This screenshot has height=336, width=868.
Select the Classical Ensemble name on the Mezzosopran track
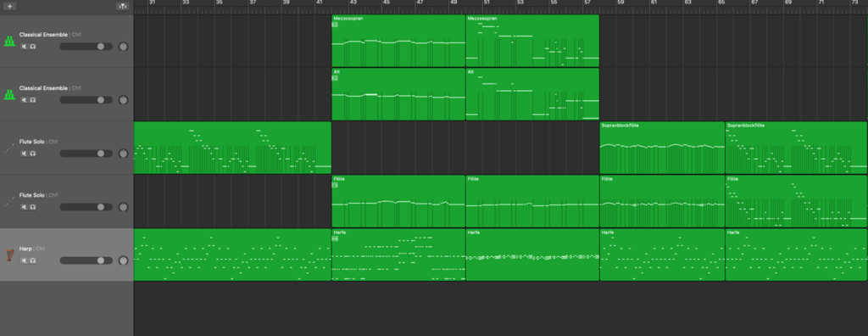[x=43, y=35]
